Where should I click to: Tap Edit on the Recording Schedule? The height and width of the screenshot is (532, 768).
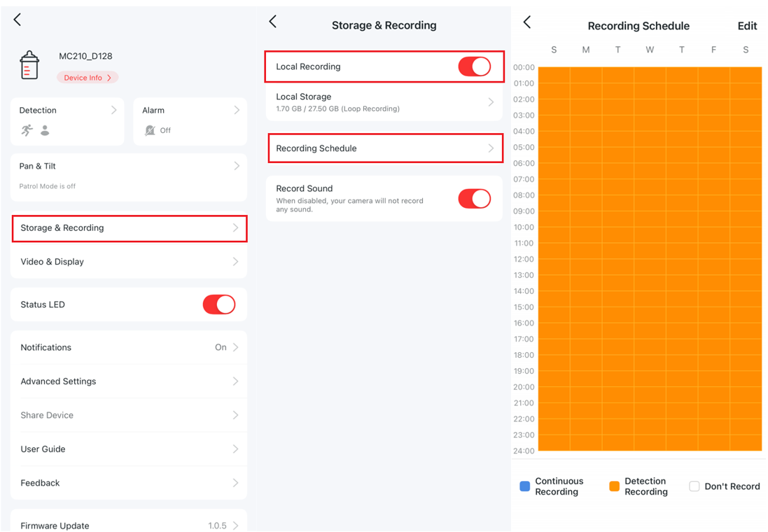pos(748,26)
